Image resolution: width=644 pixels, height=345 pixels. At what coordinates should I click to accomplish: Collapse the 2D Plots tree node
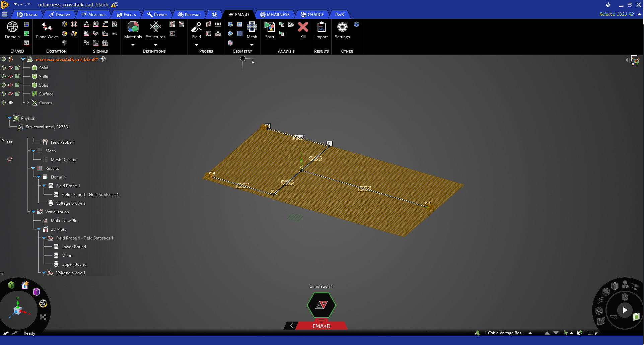click(x=39, y=229)
